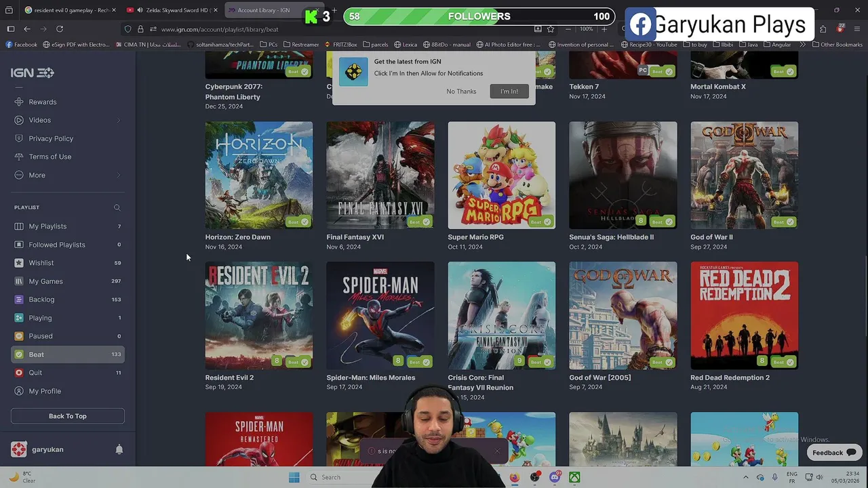Open the Feedback button
868x488 pixels.
coord(833,453)
